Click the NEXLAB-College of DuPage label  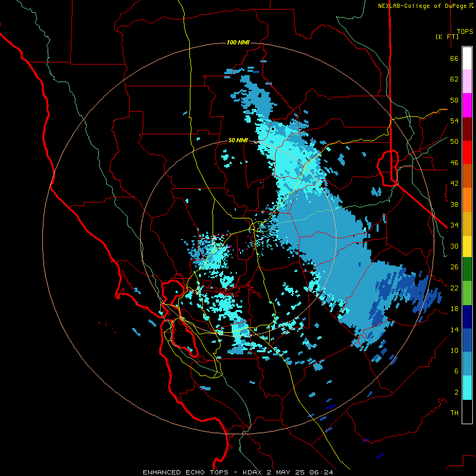(x=422, y=6)
